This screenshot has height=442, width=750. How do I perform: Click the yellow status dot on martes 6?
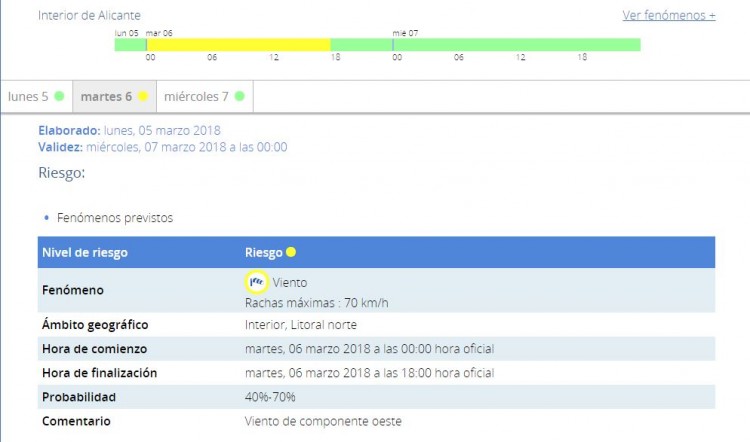[143, 97]
